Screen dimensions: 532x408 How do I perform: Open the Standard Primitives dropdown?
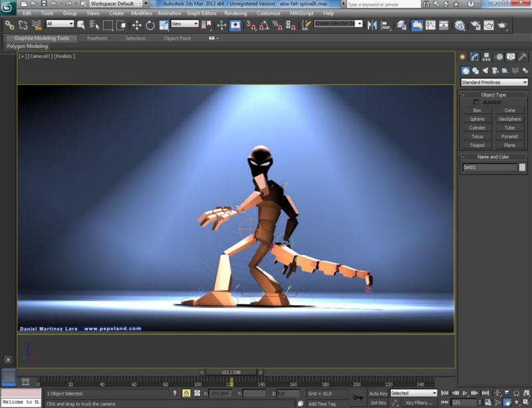click(494, 83)
